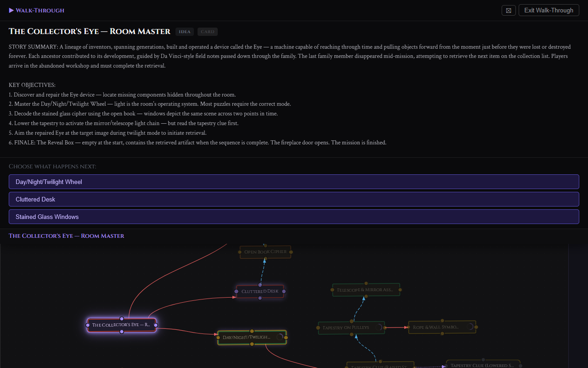Click the top port of Telescope & Mirror node
Image resolution: width=588 pixels, height=368 pixels.
[366, 283]
